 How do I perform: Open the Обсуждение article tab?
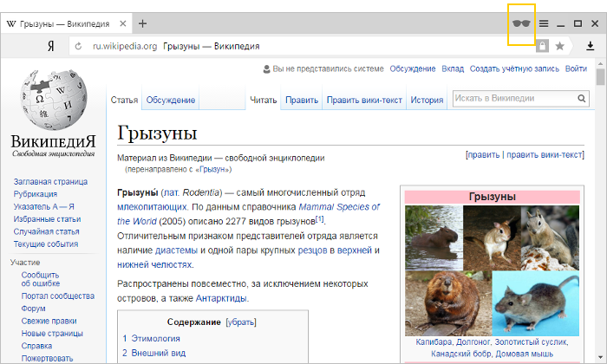click(170, 101)
